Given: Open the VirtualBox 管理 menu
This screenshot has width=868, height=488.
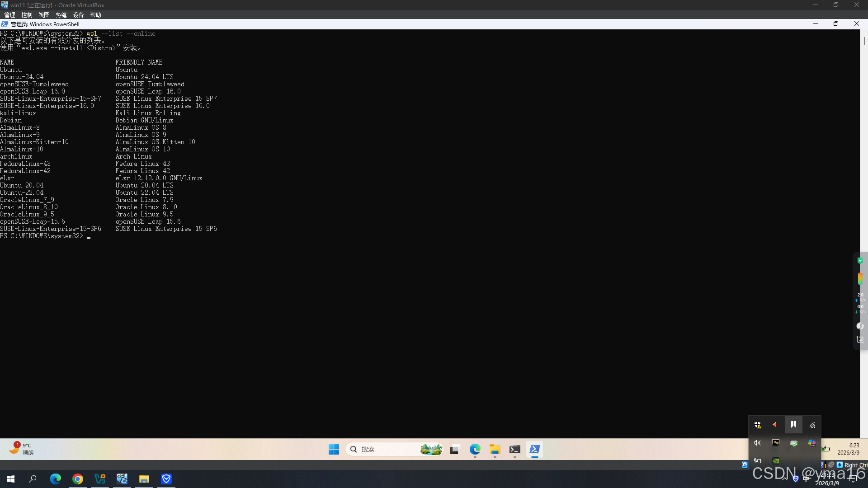Looking at the screenshot, I should click(9, 15).
